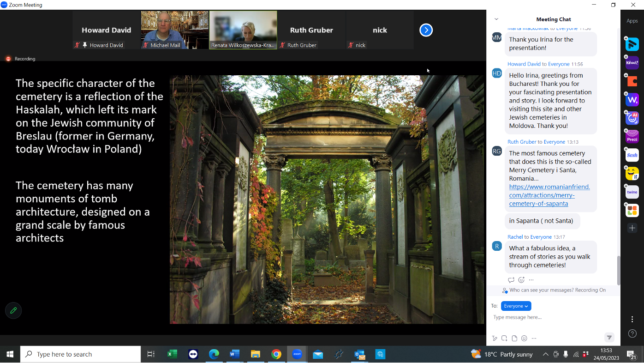This screenshot has height=363, width=644.
Task: Open Prezi in the apps sidebar
Action: (x=632, y=136)
